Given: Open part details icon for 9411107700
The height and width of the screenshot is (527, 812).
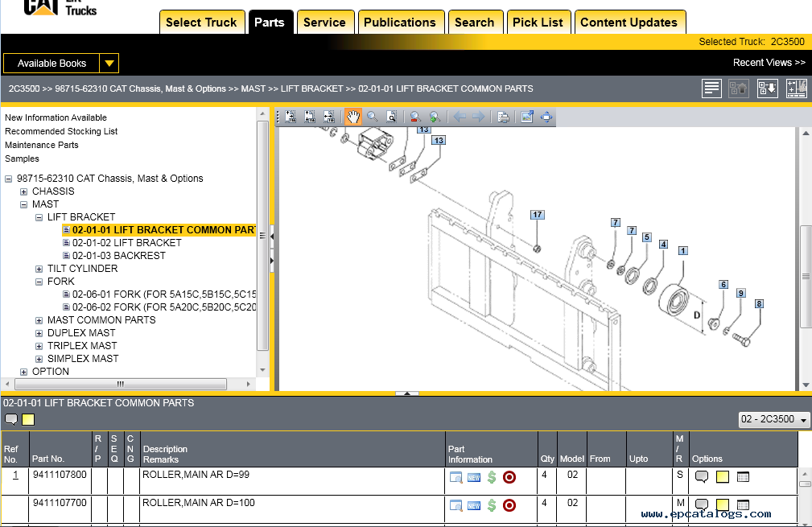Looking at the screenshot, I should [455, 505].
